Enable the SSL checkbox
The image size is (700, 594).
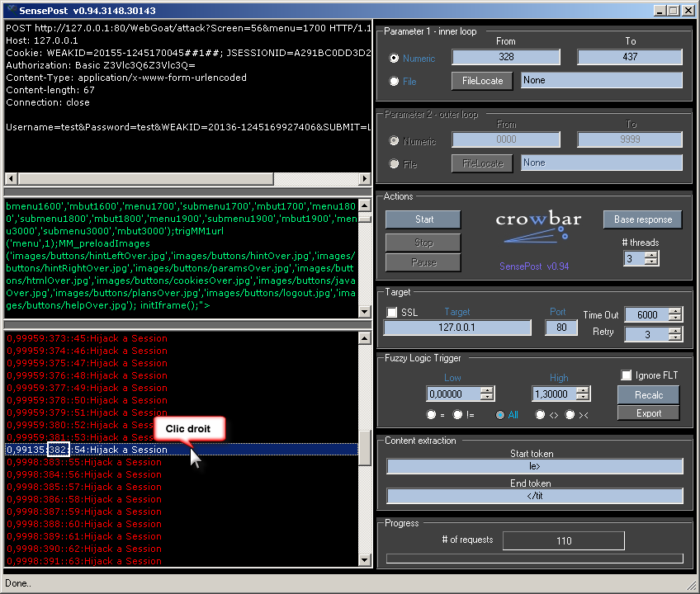392,312
